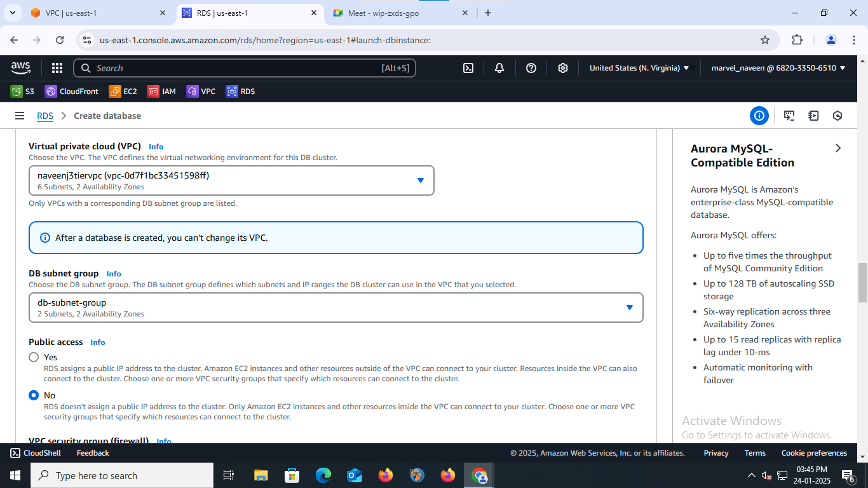Select No for Public access
This screenshot has width=868, height=488.
(x=34, y=395)
